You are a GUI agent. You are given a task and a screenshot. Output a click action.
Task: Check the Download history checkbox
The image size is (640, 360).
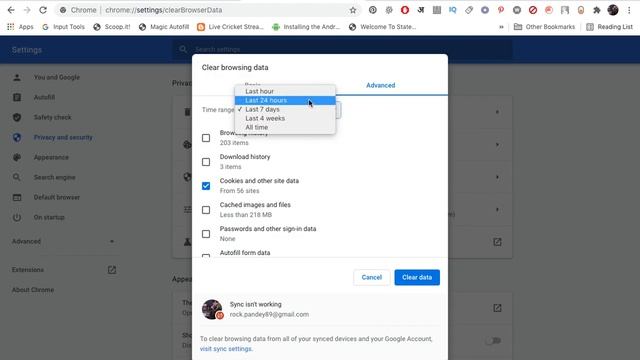(x=206, y=162)
